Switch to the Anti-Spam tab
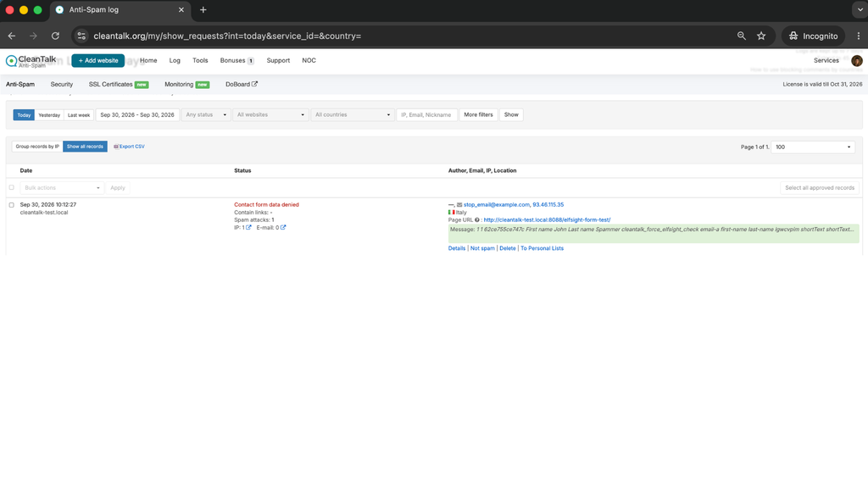Viewport: 868px width, 488px height. pyautogui.click(x=20, y=85)
